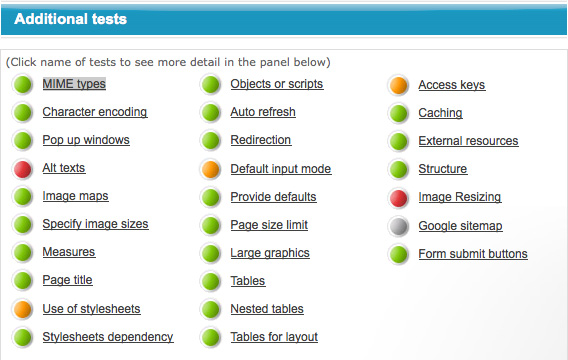This screenshot has width=568, height=360.
Task: Click the orange status icon beside Access keys
Action: (x=398, y=85)
